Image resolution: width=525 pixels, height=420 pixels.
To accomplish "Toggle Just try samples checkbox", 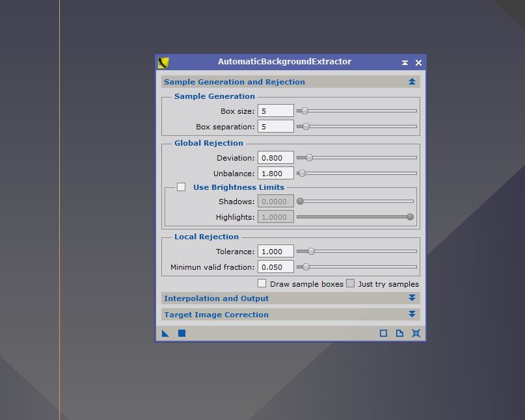I will [350, 283].
